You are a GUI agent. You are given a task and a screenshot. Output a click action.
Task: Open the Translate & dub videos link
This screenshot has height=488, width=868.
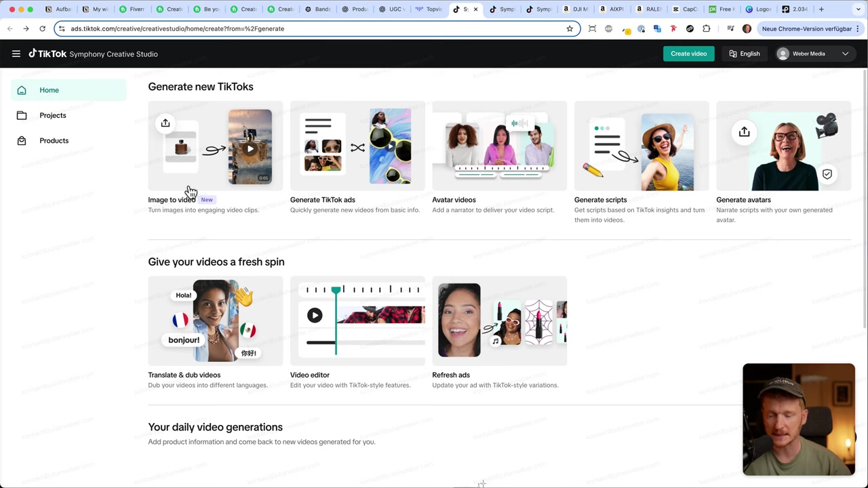[x=184, y=375]
